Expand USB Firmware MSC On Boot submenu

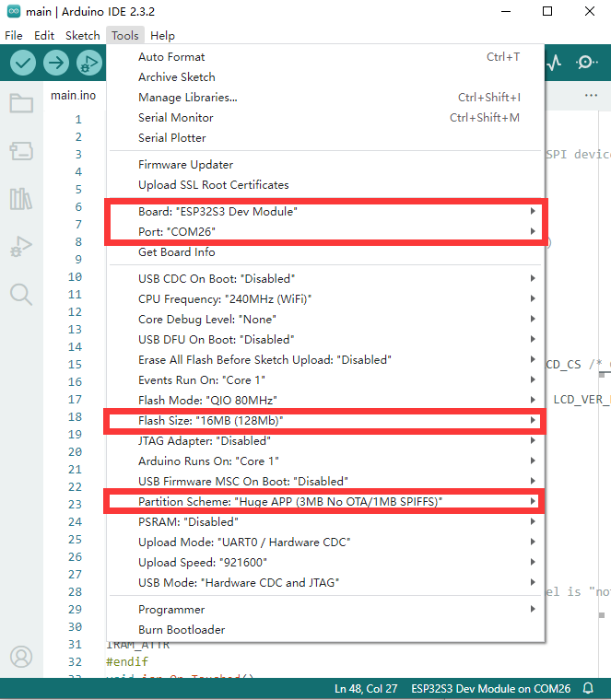tap(325, 481)
